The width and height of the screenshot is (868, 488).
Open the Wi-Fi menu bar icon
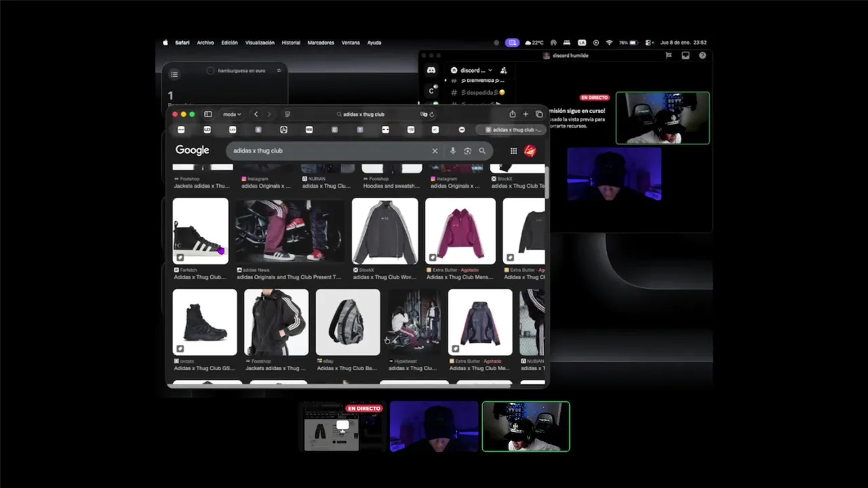pyautogui.click(x=609, y=43)
